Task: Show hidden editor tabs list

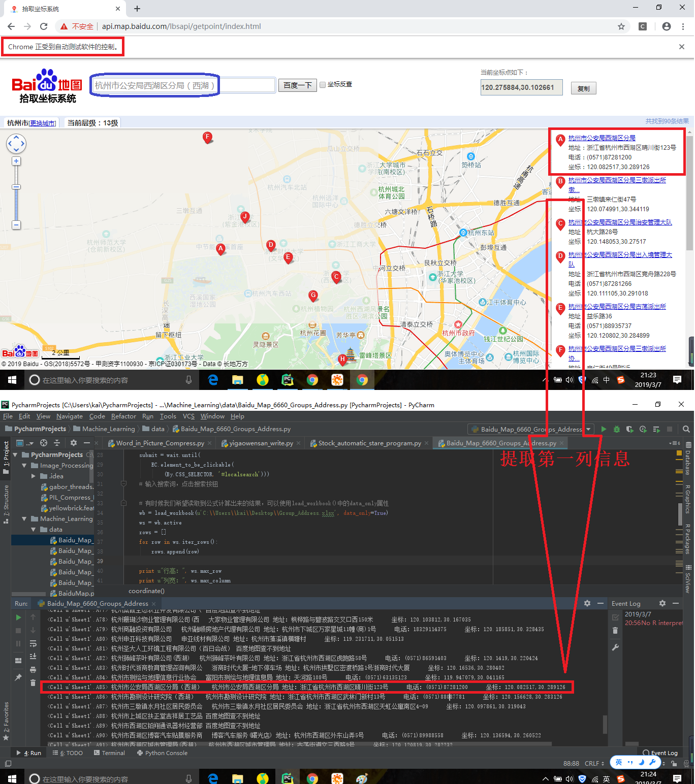Action: tap(675, 443)
